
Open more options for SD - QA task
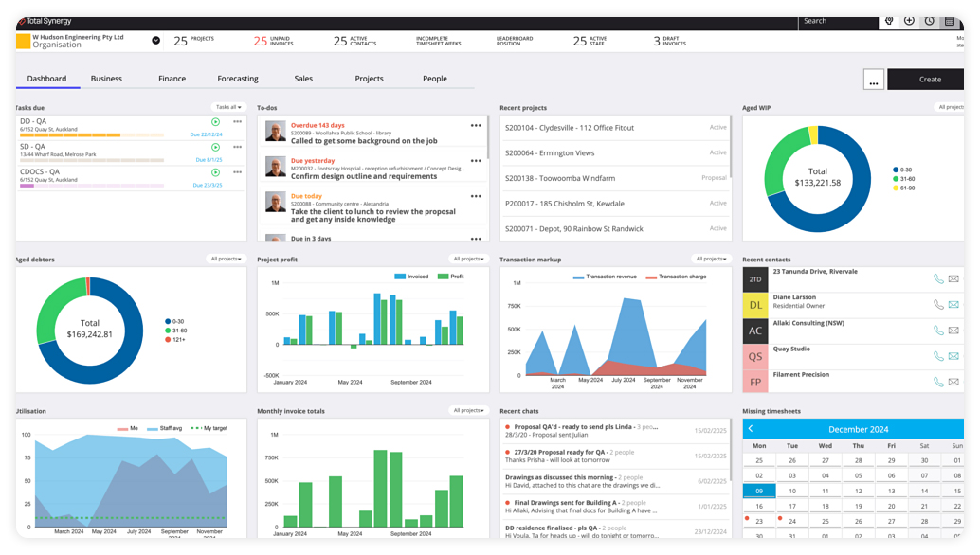[x=237, y=147]
